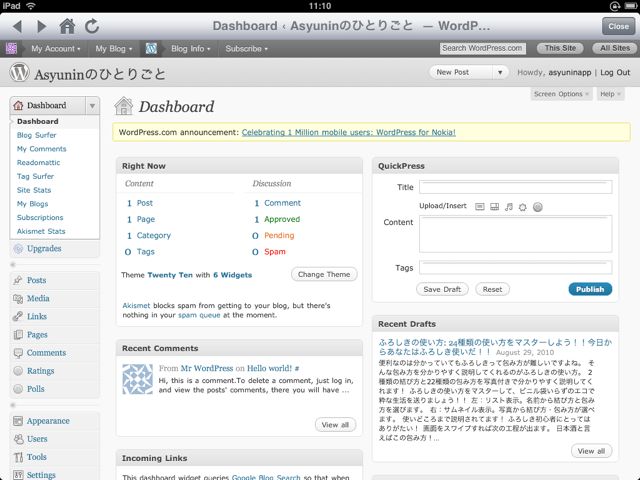The height and width of the screenshot is (480, 640).
Task: Click the Log Out link
Action: tap(615, 72)
